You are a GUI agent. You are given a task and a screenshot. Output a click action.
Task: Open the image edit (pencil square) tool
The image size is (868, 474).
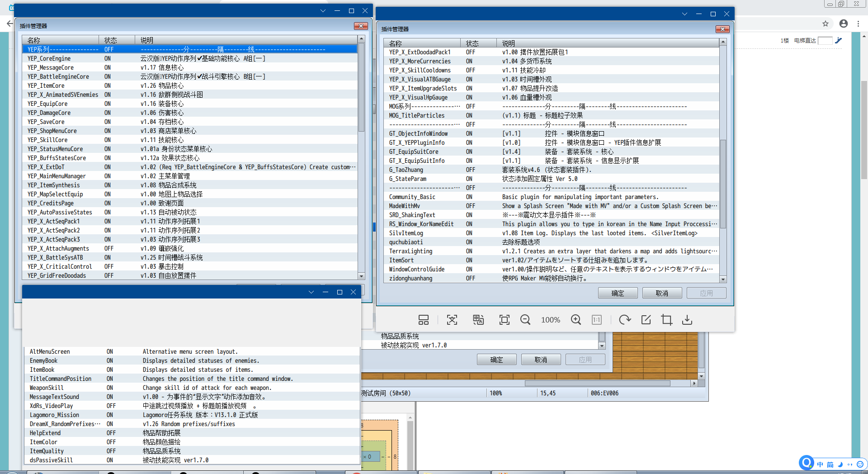point(646,320)
